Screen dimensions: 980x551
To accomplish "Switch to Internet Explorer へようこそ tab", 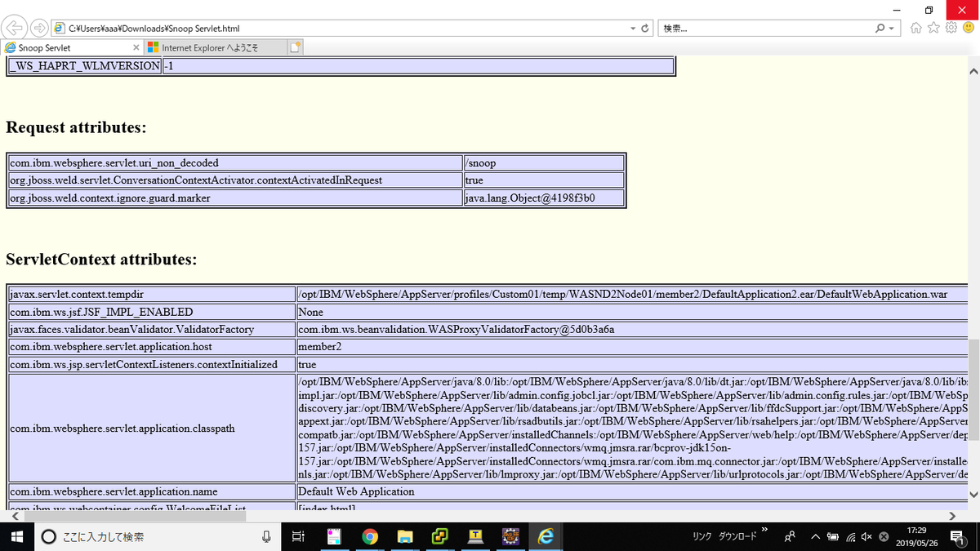I will [216, 47].
